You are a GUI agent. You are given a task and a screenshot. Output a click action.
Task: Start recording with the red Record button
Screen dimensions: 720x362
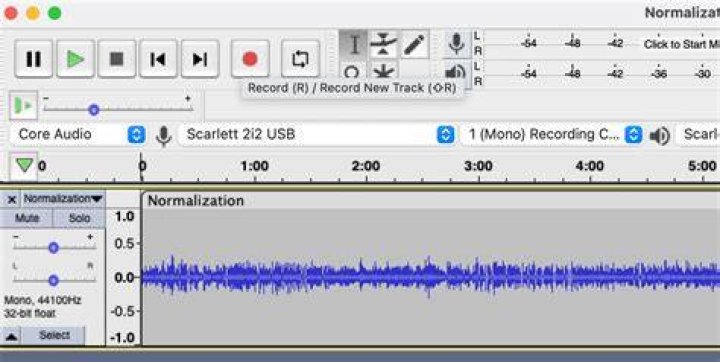pos(250,59)
